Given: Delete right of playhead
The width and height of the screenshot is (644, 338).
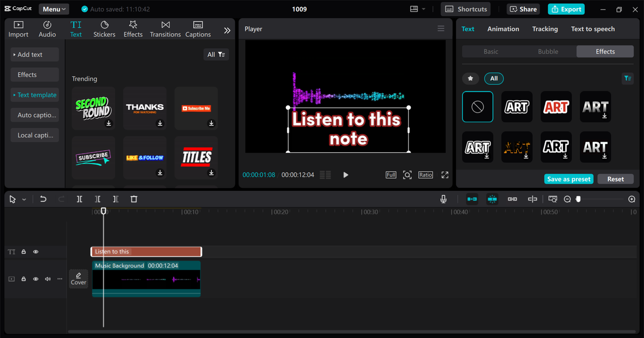Looking at the screenshot, I should 116,199.
